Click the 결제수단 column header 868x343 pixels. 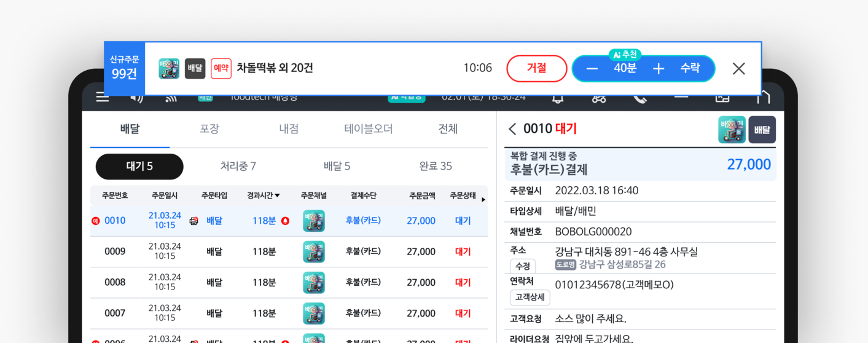363,195
